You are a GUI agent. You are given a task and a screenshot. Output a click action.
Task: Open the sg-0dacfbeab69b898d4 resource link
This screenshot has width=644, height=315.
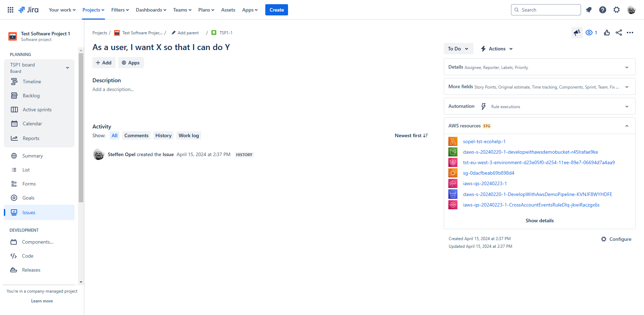489,173
